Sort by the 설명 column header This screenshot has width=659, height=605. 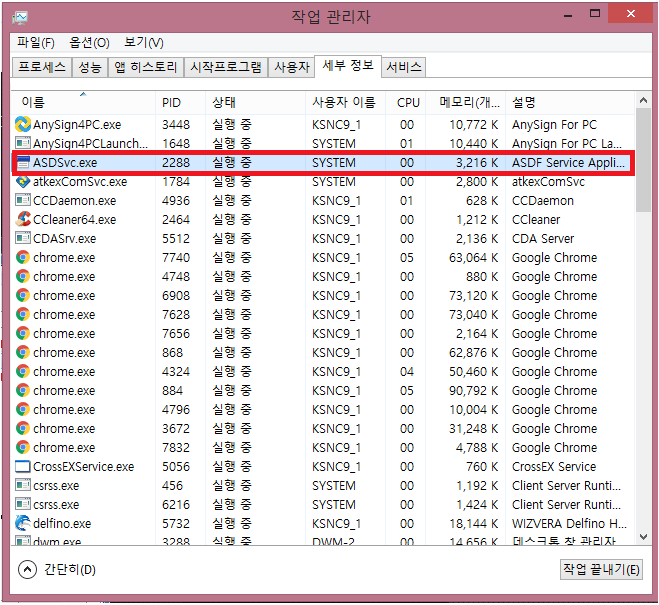[569, 103]
